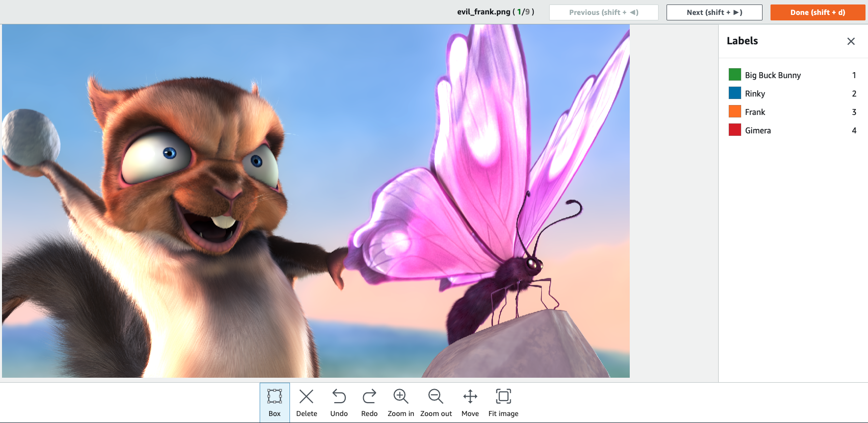Viewport: 868px width, 423px height.
Task: Pick the green Big Buck Bunny swatch
Action: click(x=735, y=75)
